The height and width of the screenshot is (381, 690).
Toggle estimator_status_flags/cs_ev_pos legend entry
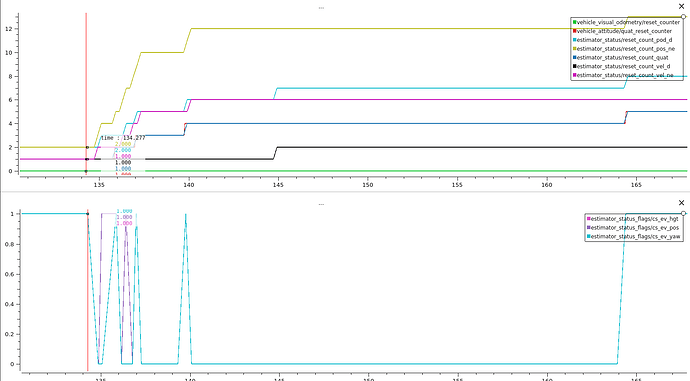pos(633,227)
